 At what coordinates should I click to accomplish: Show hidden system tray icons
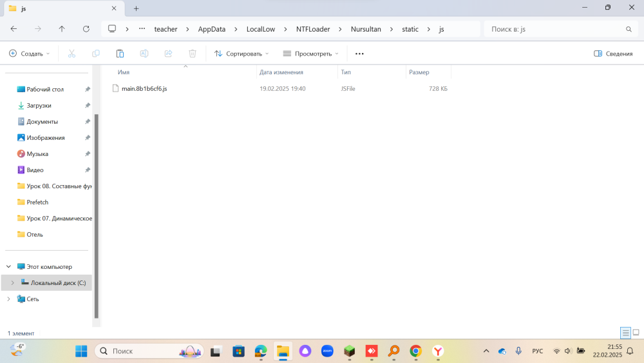point(486,351)
